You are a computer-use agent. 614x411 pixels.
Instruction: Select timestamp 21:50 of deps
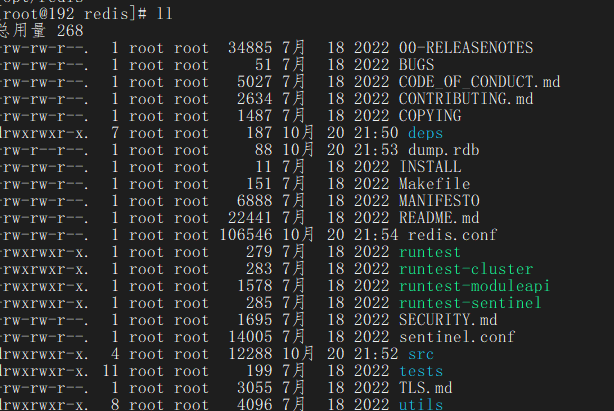[x=376, y=133]
